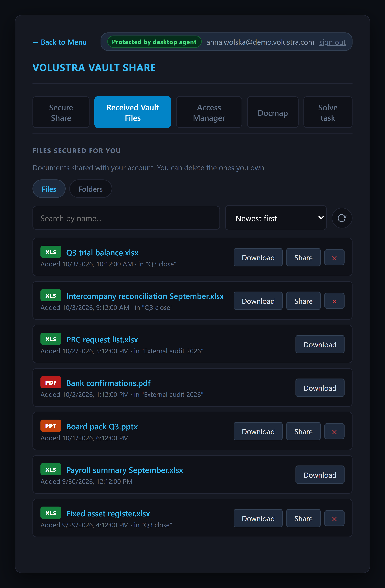
Task: Refresh the received files list
Action: point(342,218)
